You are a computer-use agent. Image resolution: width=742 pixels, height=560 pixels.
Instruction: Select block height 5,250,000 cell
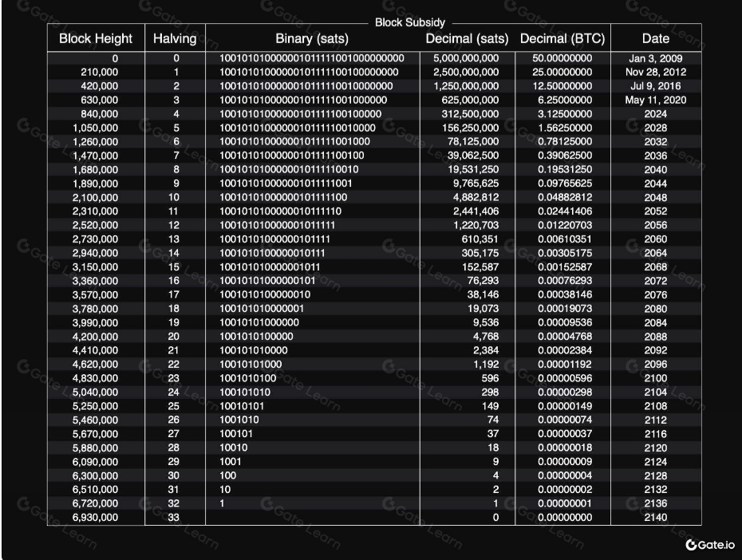point(95,406)
